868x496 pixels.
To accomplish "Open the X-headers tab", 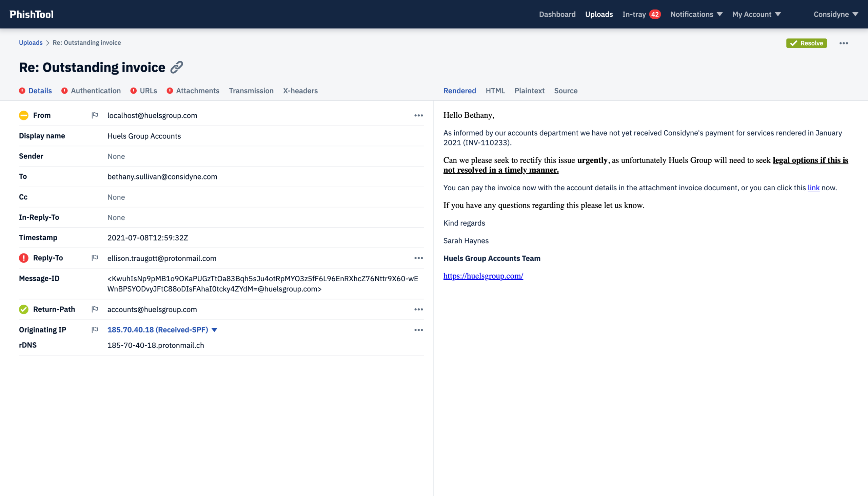I will pyautogui.click(x=300, y=91).
